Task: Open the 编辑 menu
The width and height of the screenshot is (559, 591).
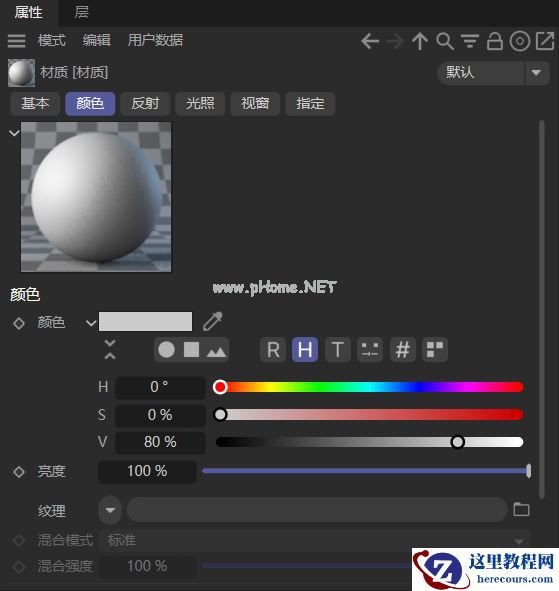Action: pyautogui.click(x=96, y=40)
